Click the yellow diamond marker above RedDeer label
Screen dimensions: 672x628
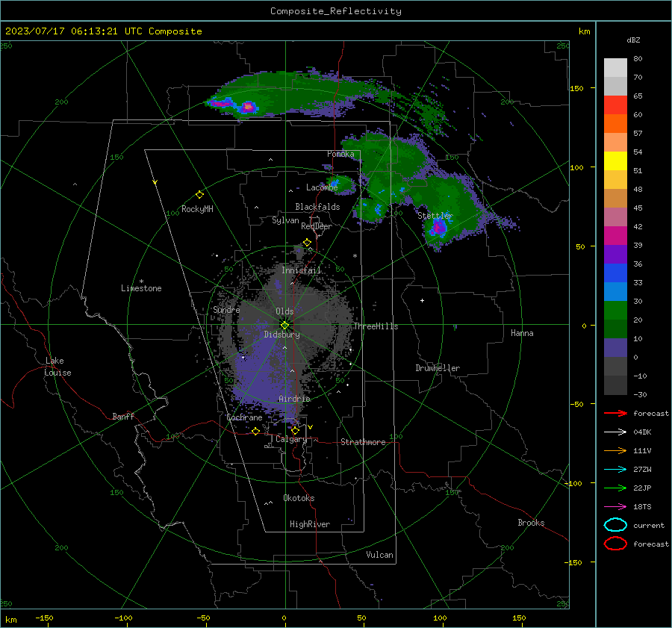[x=307, y=243]
